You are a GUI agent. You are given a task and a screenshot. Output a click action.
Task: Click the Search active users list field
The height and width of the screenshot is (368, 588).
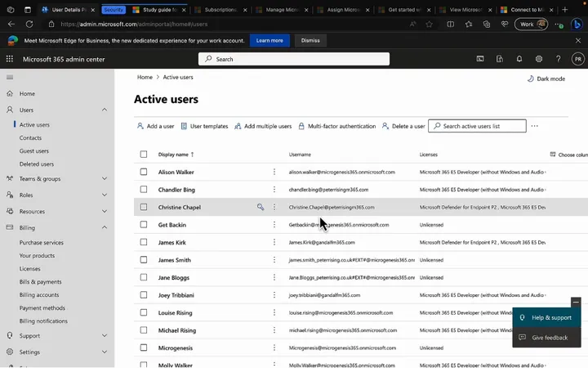(x=477, y=126)
